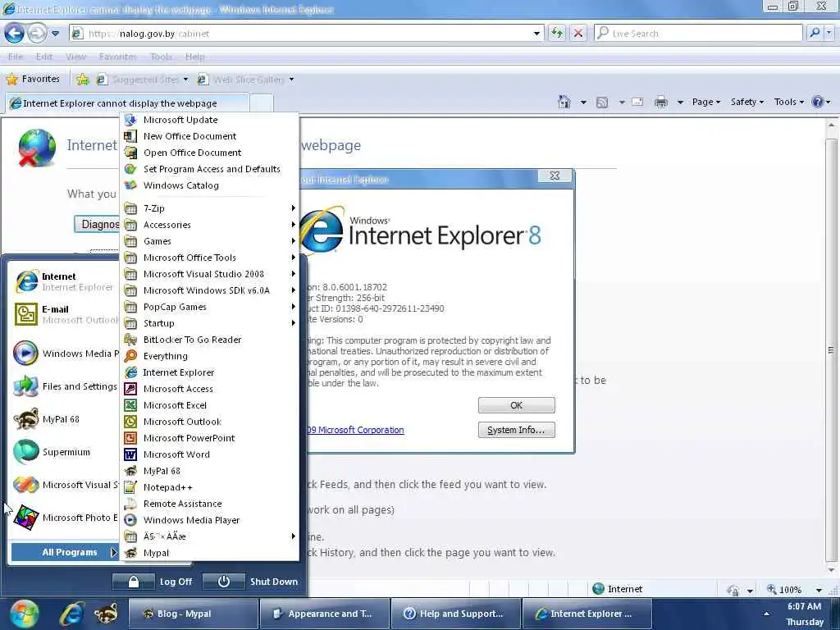Click the Print icon in command bar

tap(661, 102)
